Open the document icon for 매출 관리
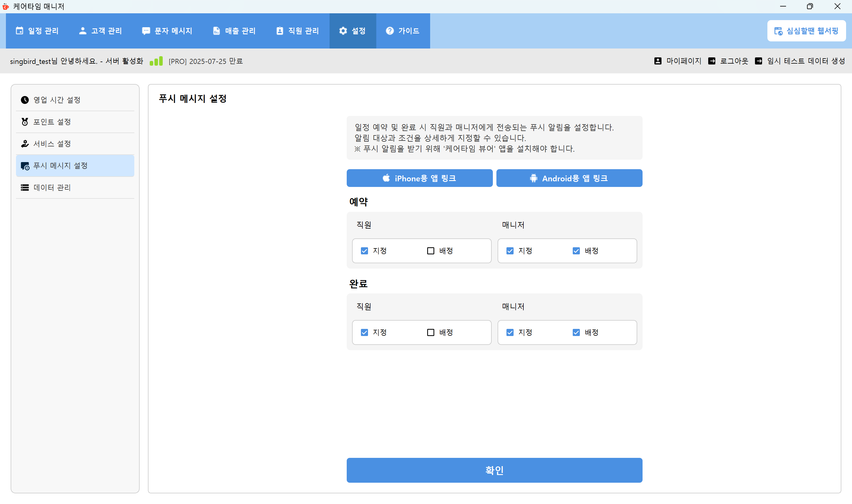This screenshot has height=504, width=852. click(217, 30)
